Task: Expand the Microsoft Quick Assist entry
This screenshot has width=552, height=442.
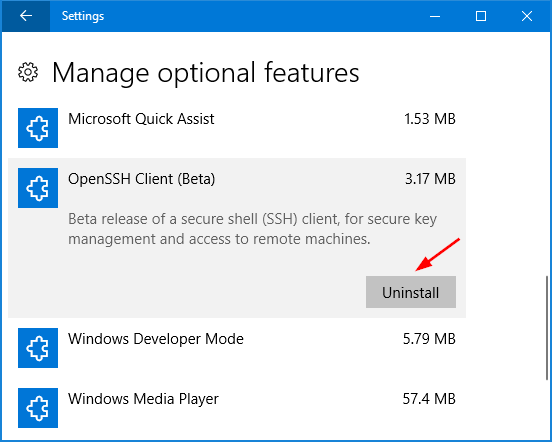Action: pos(237,128)
